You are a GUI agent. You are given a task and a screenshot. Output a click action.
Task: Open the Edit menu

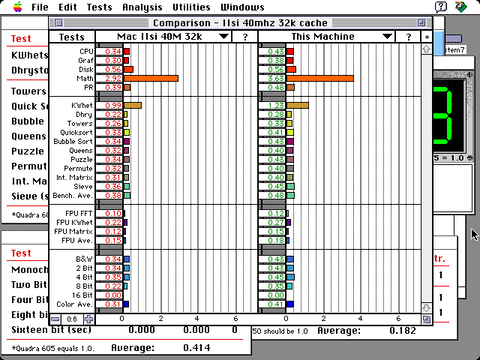click(x=68, y=7)
